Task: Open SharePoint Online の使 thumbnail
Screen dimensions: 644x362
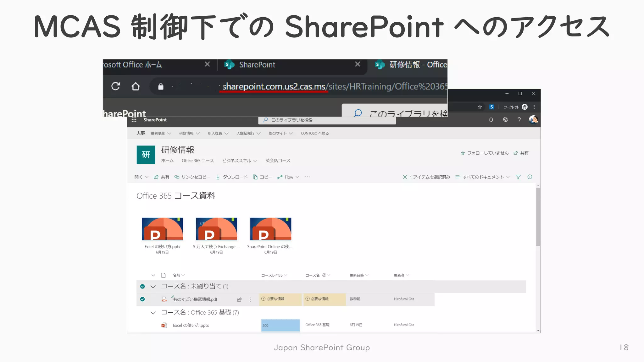Action: pyautogui.click(x=270, y=229)
